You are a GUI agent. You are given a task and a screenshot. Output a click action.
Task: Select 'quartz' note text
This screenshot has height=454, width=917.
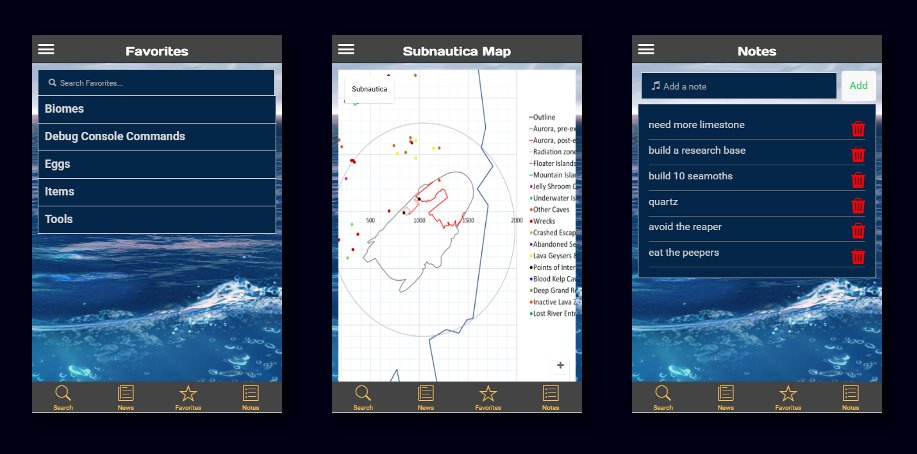pos(663,202)
